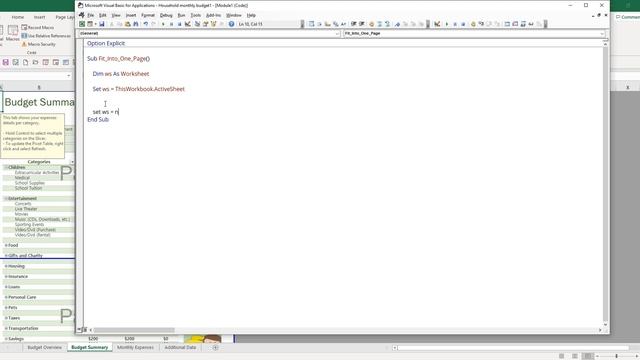Open the Add-Ins menu in VBA editor
Viewport: 640px width, 360px height.
pyautogui.click(x=213, y=15)
